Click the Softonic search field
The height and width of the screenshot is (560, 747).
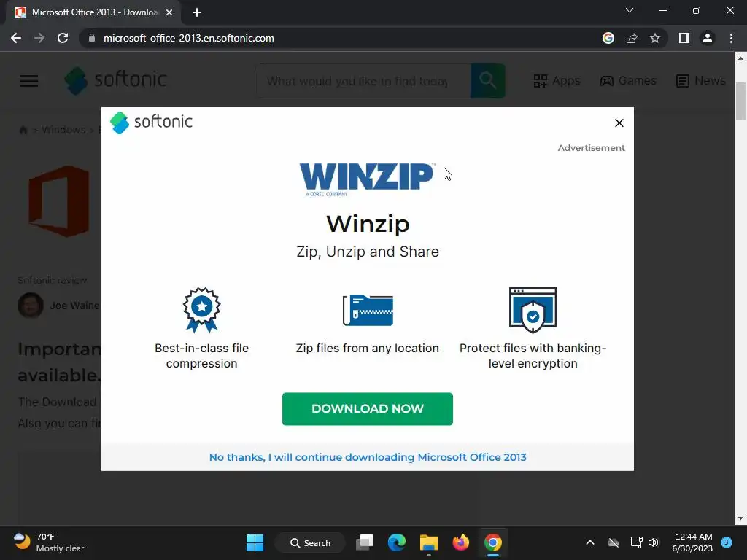click(x=363, y=81)
